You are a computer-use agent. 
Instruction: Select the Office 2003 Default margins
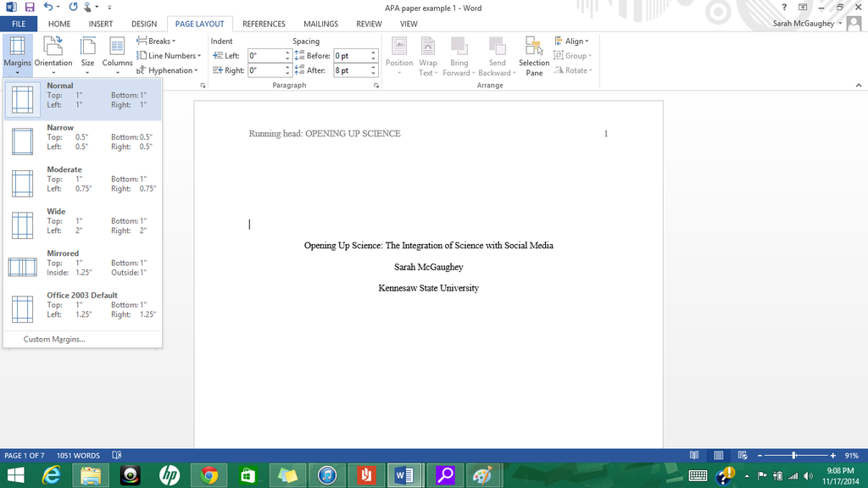(x=82, y=309)
